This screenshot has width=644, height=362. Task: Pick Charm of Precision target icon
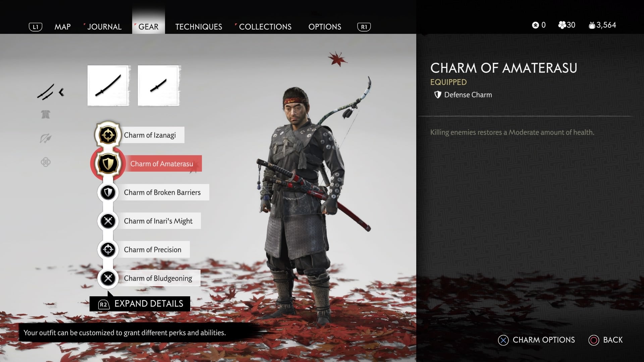pos(108,249)
